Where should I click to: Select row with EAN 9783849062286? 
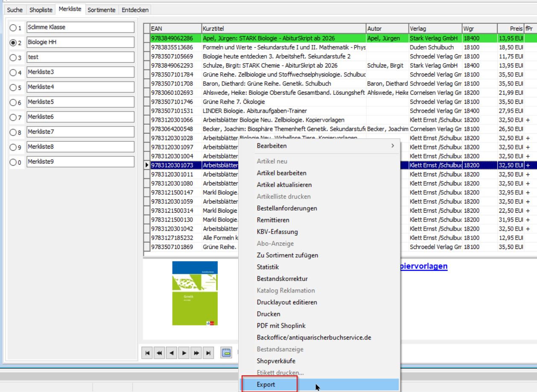[341, 38]
